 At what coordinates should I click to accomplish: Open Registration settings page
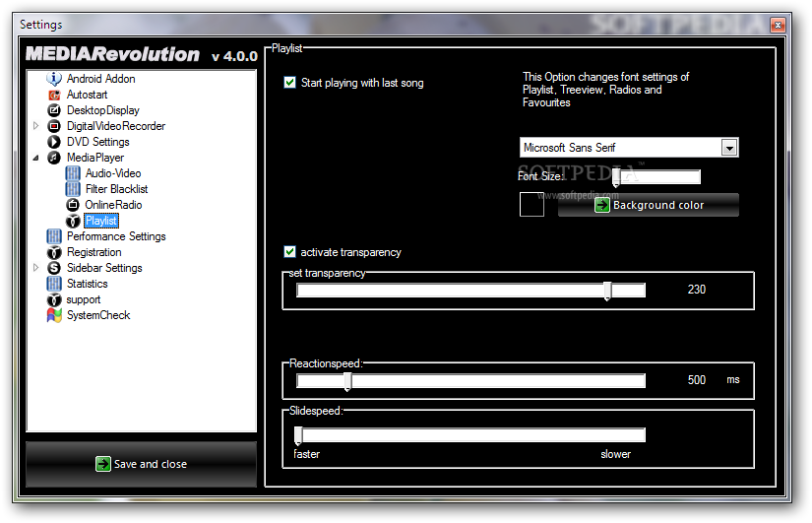[94, 252]
